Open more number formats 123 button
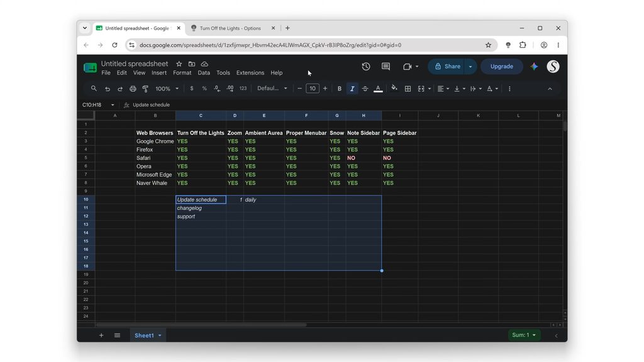Image resolution: width=644 pixels, height=362 pixels. (x=243, y=89)
